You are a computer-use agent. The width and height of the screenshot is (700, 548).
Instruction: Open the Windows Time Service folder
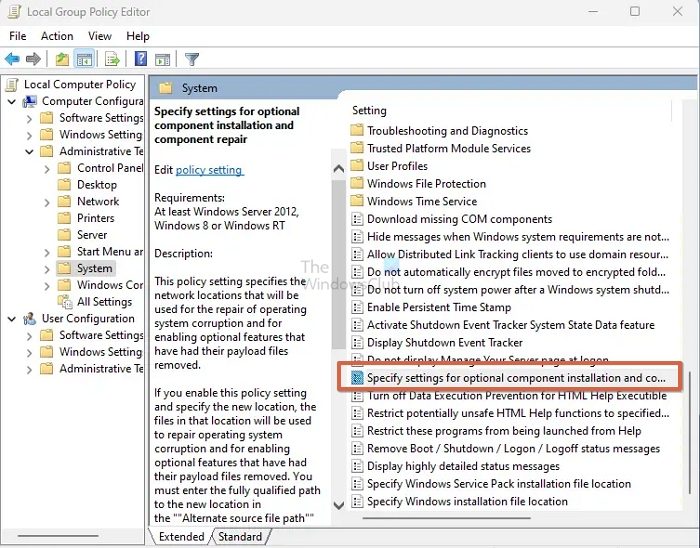click(x=421, y=201)
